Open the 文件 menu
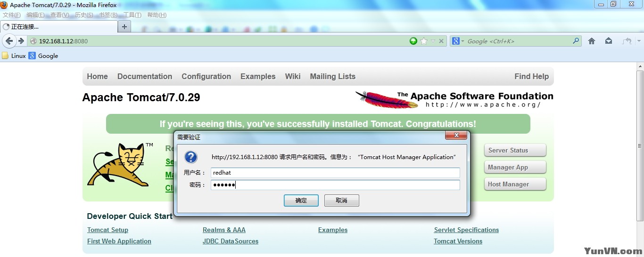 coord(12,15)
